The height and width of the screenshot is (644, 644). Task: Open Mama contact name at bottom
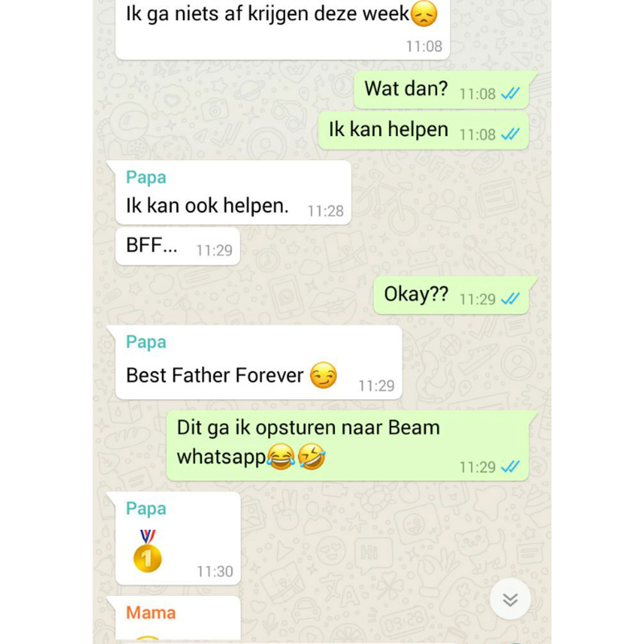pos(151,613)
